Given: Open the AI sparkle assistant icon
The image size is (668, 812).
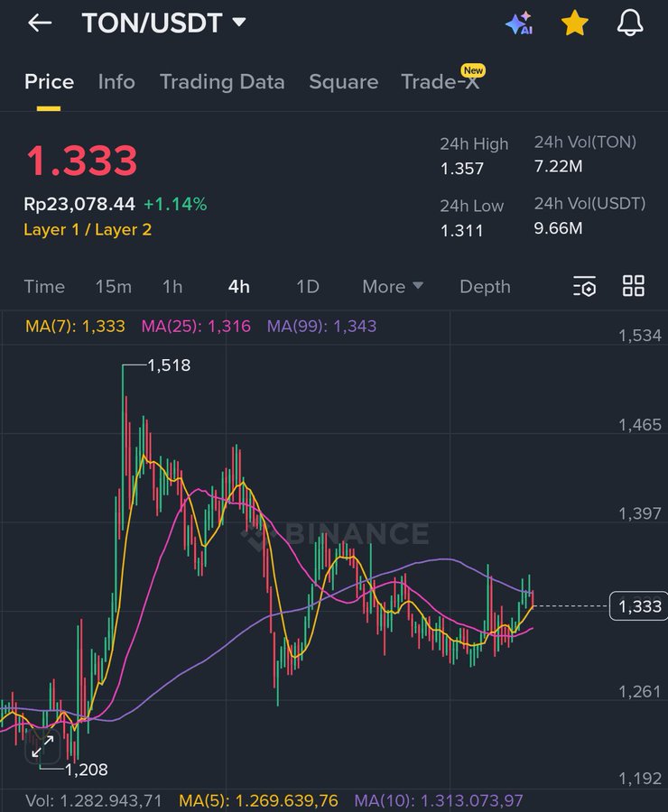Looking at the screenshot, I should coord(519,23).
